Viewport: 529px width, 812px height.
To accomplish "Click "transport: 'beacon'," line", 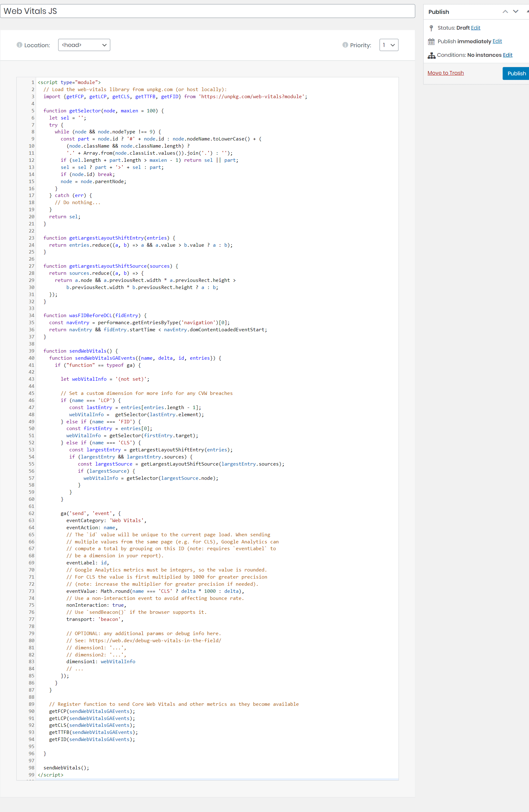I will coord(95,620).
